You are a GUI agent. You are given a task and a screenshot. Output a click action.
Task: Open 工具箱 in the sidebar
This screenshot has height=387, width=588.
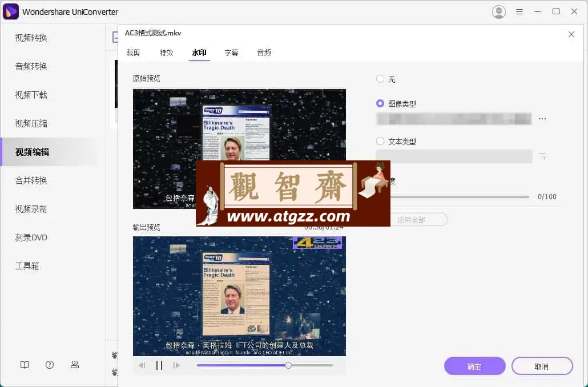pyautogui.click(x=27, y=266)
